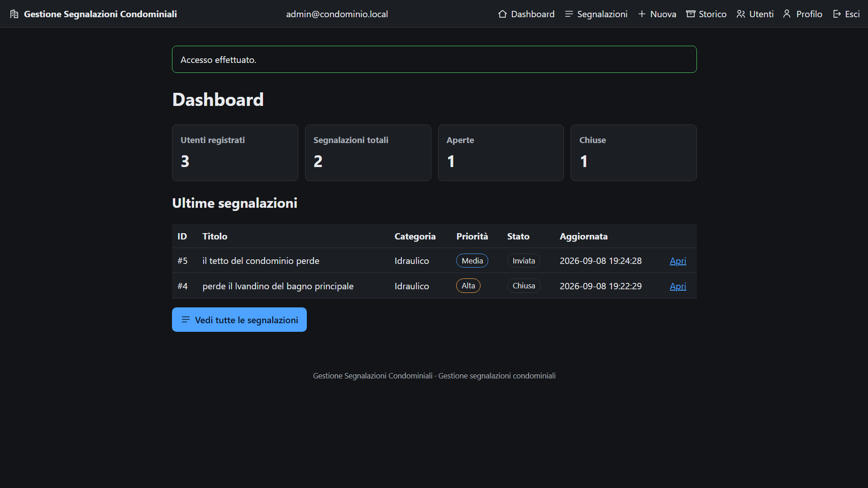Click the Segnalazioni totali stat card

[x=368, y=153]
